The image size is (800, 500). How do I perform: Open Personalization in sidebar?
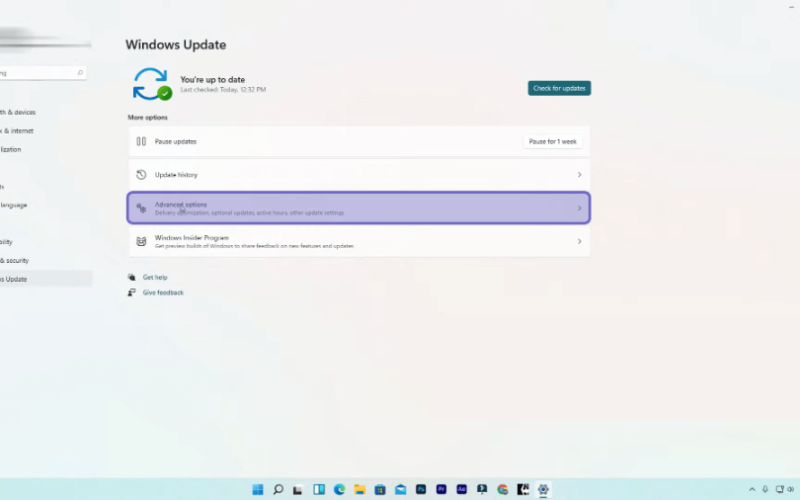(x=11, y=149)
